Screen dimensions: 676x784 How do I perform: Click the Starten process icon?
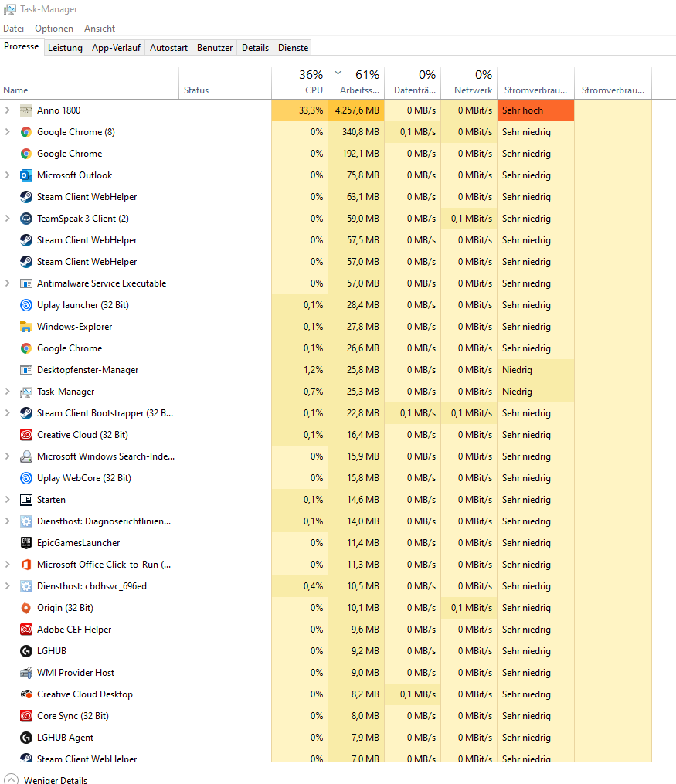click(x=26, y=500)
